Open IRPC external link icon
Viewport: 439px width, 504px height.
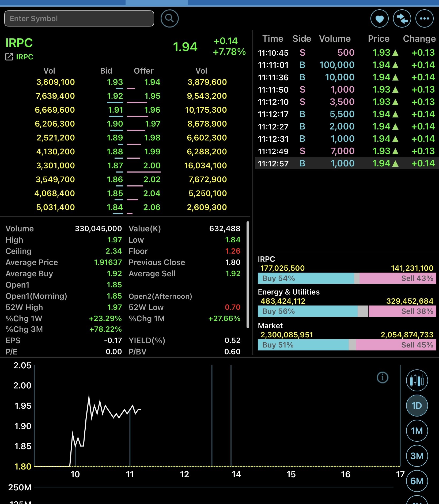coord(9,57)
